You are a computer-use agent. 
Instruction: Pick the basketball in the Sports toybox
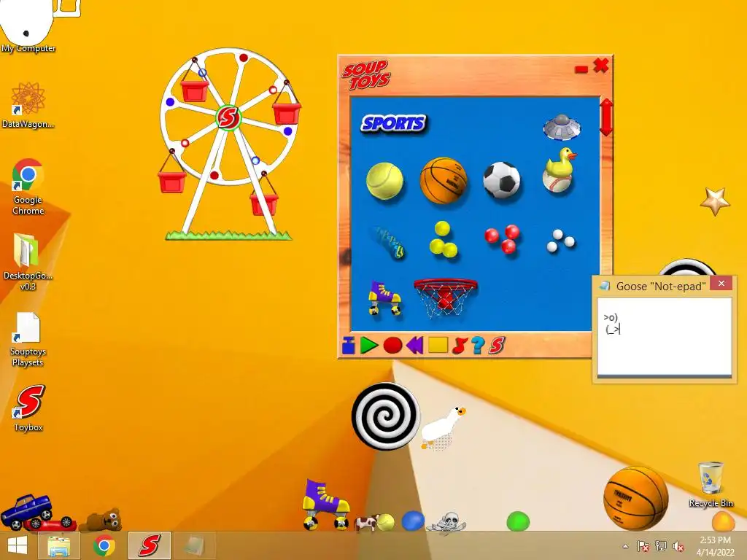pos(444,181)
